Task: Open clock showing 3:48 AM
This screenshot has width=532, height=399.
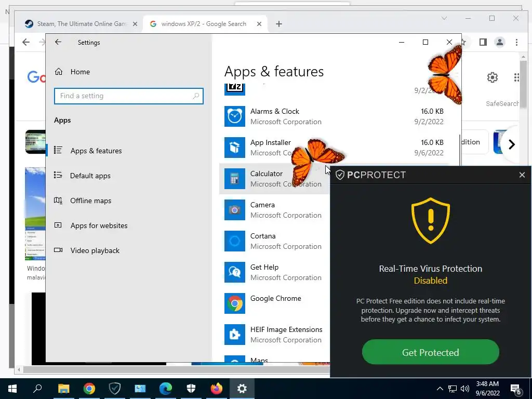Action: pos(487,389)
